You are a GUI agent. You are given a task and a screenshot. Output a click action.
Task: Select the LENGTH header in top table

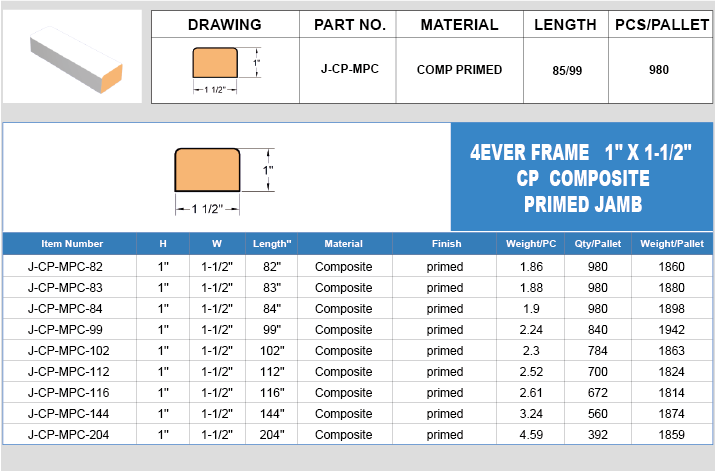(x=565, y=25)
